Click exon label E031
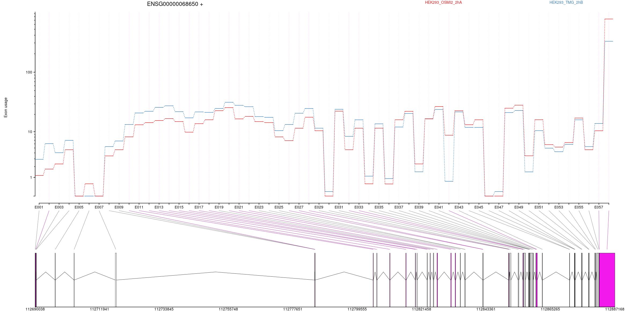 coord(339,207)
